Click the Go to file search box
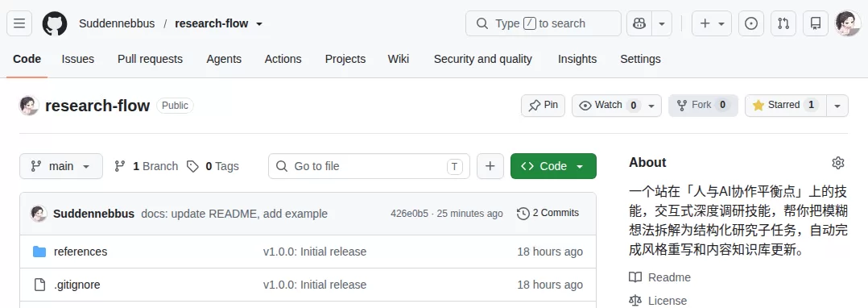The image size is (868, 308). pyautogui.click(x=370, y=166)
